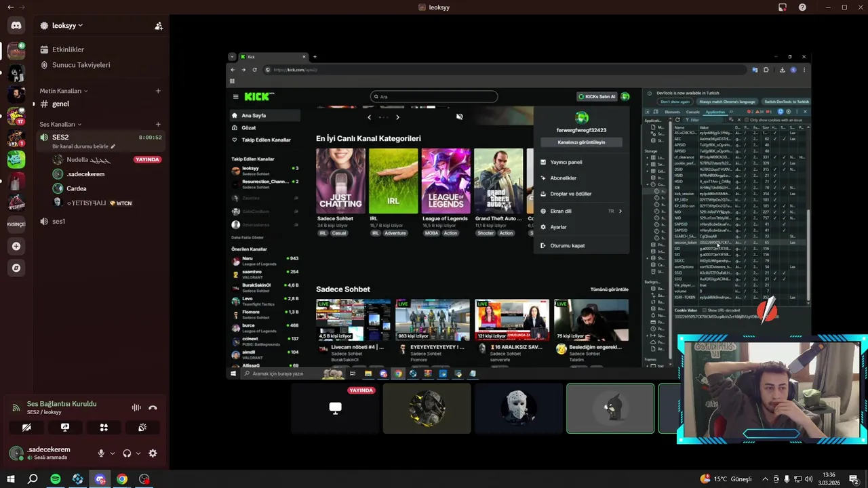
Task: Open the Discover servers compass icon
Action: [x=16, y=268]
